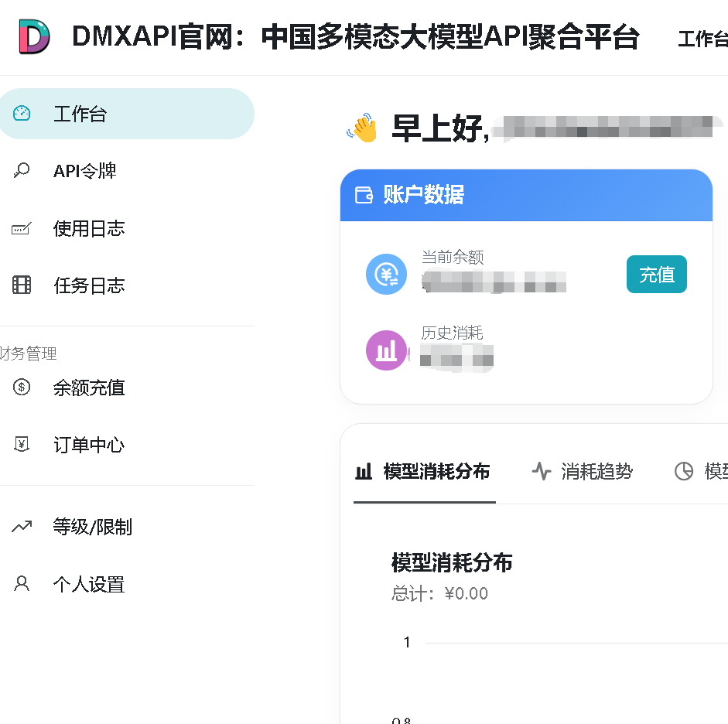Image resolution: width=728 pixels, height=724 pixels.
Task: Click the 任务日志 film grid icon
Action: coord(22,285)
